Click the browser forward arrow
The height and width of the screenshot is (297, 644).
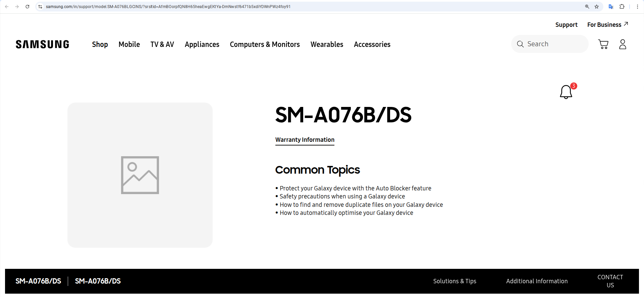click(x=17, y=7)
